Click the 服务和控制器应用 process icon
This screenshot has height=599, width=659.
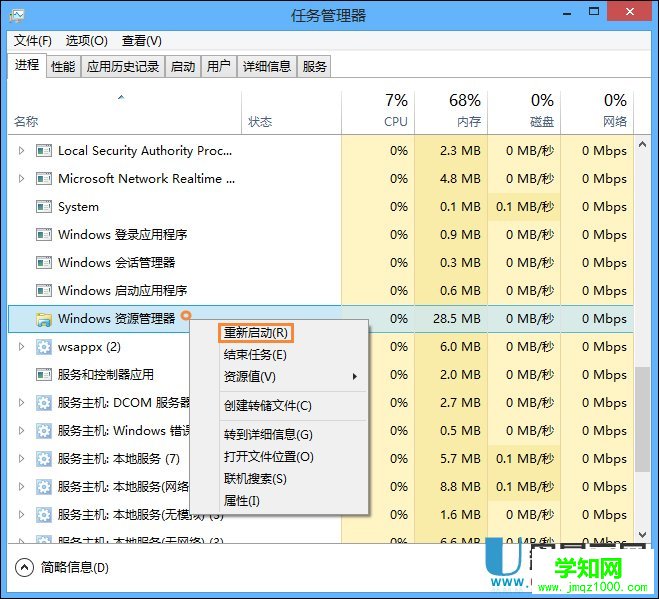(44, 375)
